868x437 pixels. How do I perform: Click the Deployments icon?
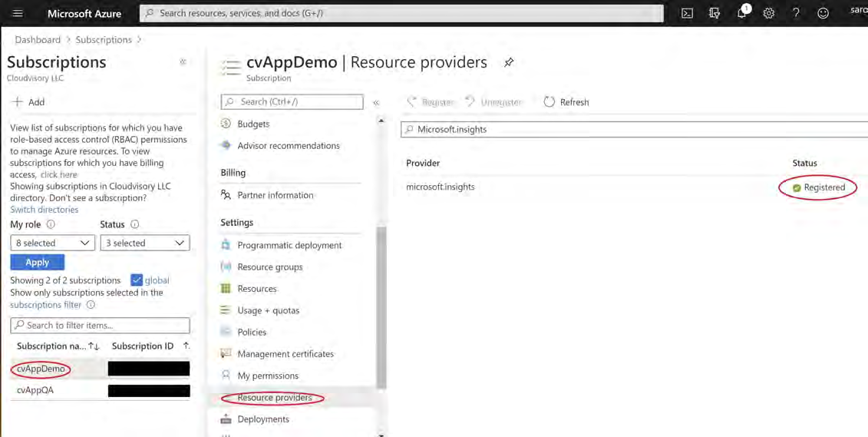click(226, 419)
